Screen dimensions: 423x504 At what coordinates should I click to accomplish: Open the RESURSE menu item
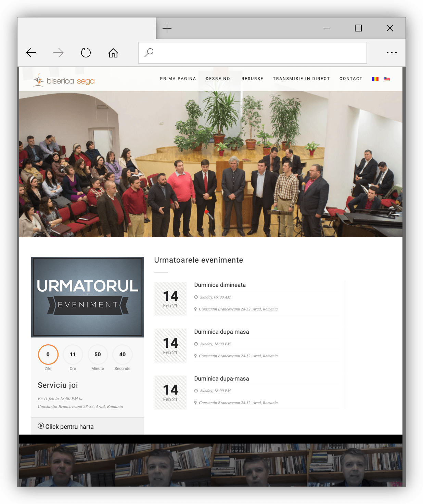(x=253, y=79)
